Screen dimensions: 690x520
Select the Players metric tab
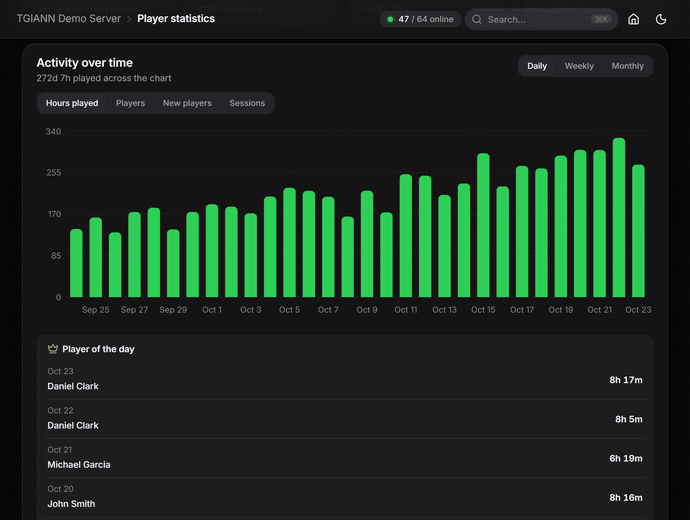[x=130, y=103]
